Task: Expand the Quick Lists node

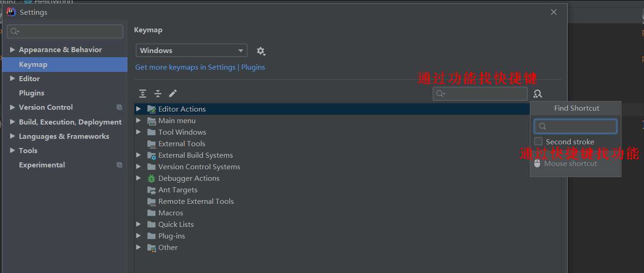Action: pyautogui.click(x=139, y=224)
